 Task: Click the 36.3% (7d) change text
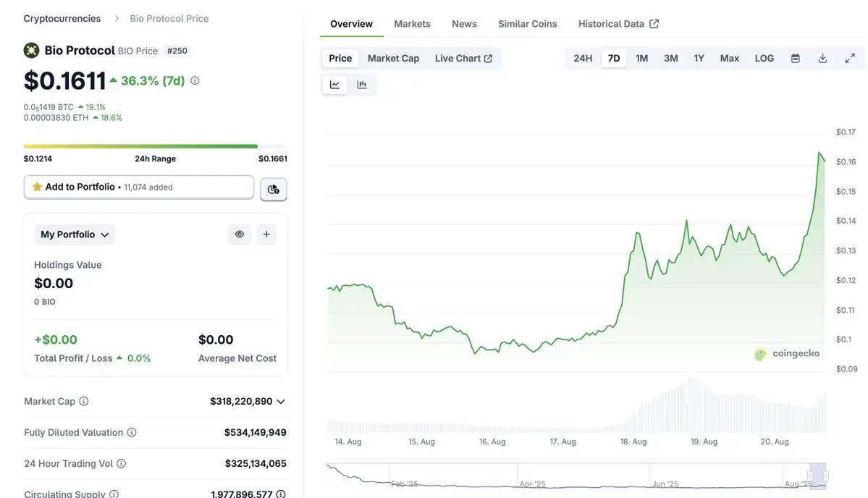click(152, 81)
